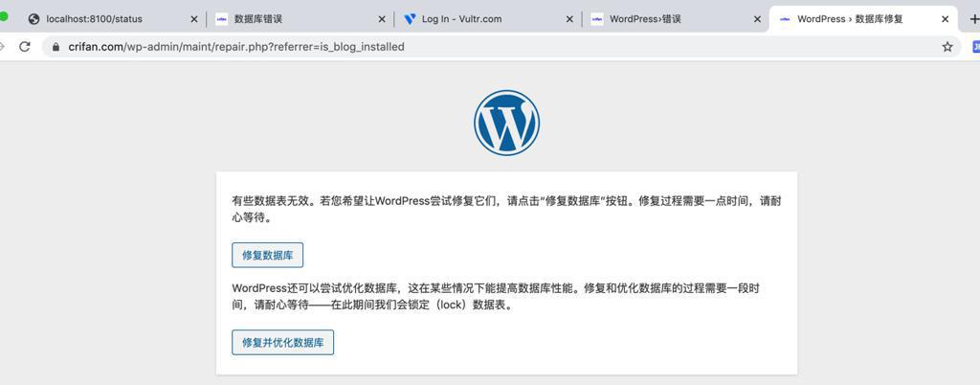Click the Vultr favicon on Log In tab
Screen dimensions: 980x385
point(410,19)
